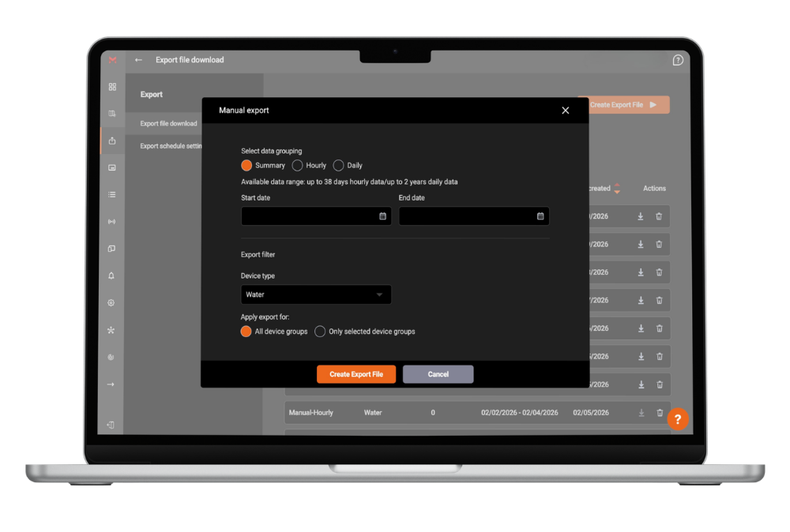Click the orange floating help question button
The height and width of the screenshot is (532, 790).
click(x=677, y=419)
